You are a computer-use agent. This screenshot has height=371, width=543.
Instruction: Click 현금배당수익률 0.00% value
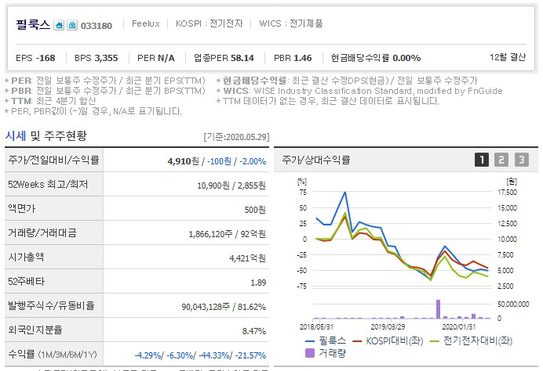376,58
